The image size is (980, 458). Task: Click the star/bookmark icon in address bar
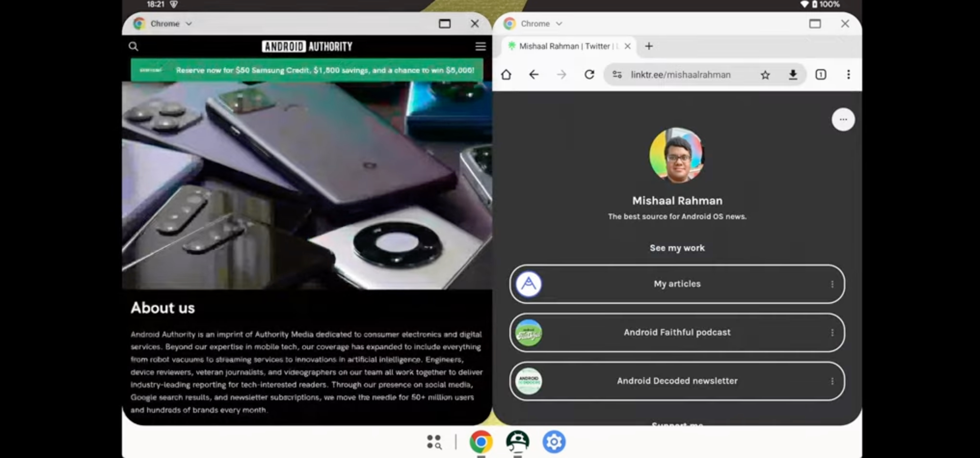pyautogui.click(x=765, y=74)
